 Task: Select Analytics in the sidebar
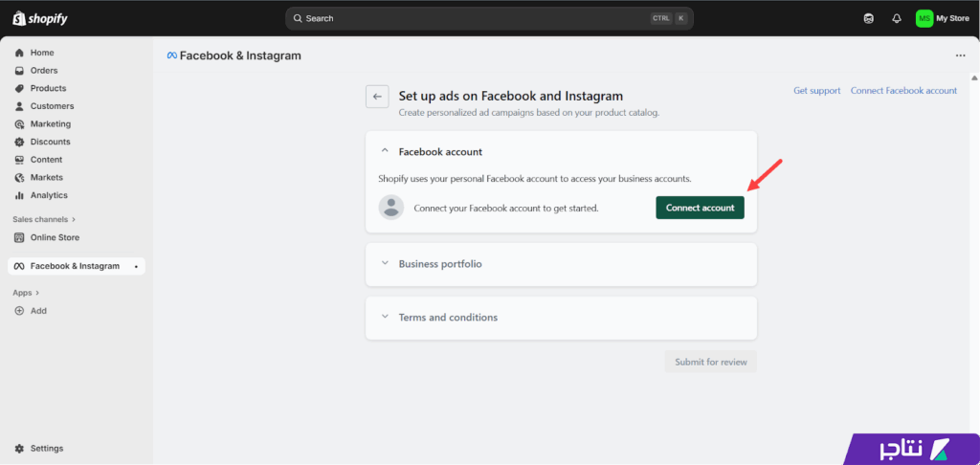[49, 195]
